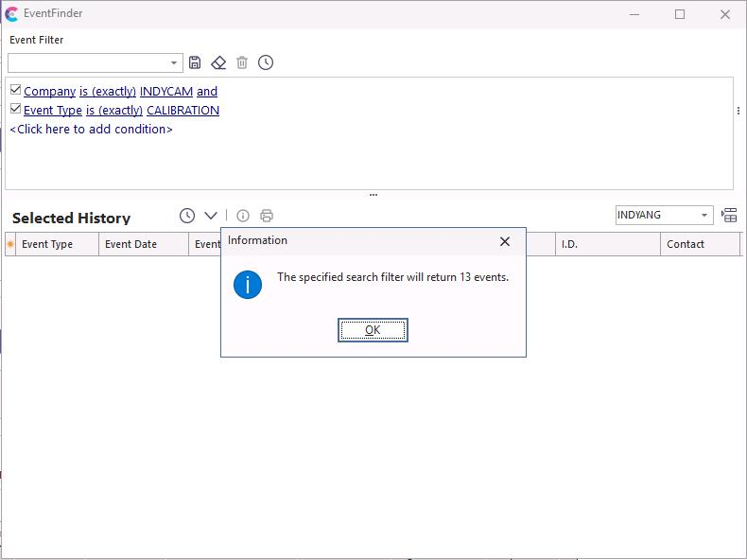Uncheck the Event Type condition checkbox
The image size is (747, 560).
pos(16,110)
